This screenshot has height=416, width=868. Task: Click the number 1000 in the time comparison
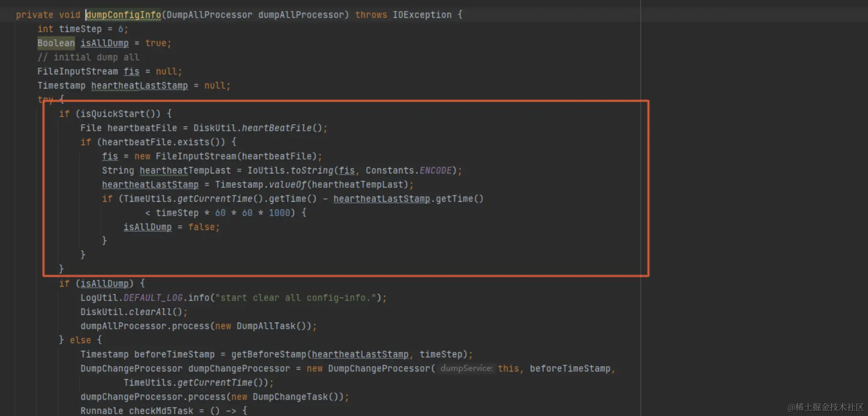click(279, 213)
